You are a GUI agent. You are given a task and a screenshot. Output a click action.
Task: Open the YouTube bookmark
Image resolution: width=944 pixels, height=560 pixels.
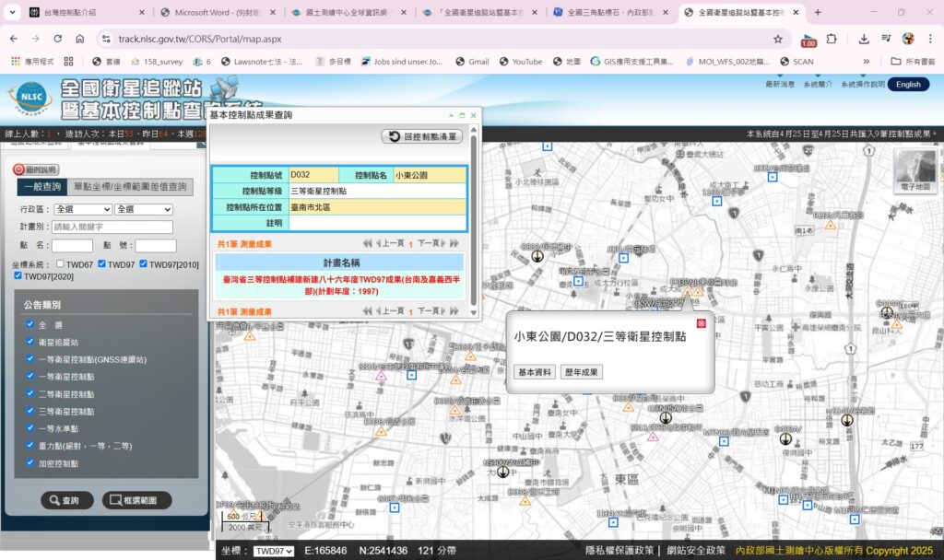[521, 62]
